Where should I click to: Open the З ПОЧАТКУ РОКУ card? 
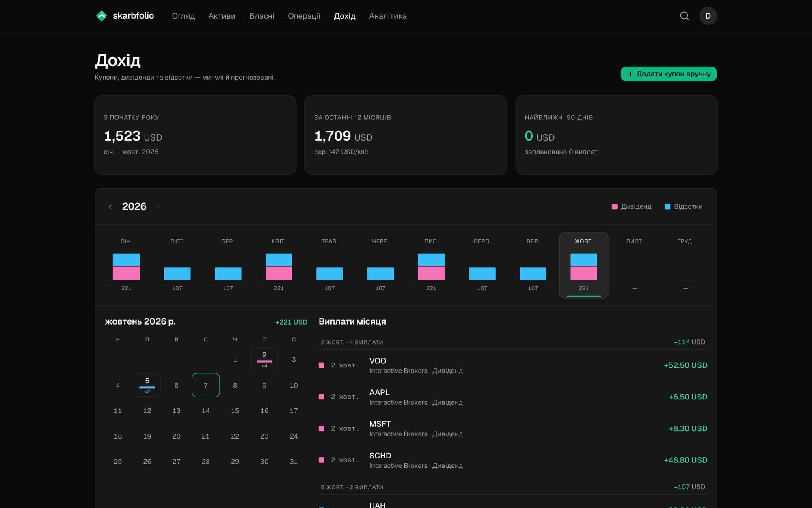tap(195, 135)
